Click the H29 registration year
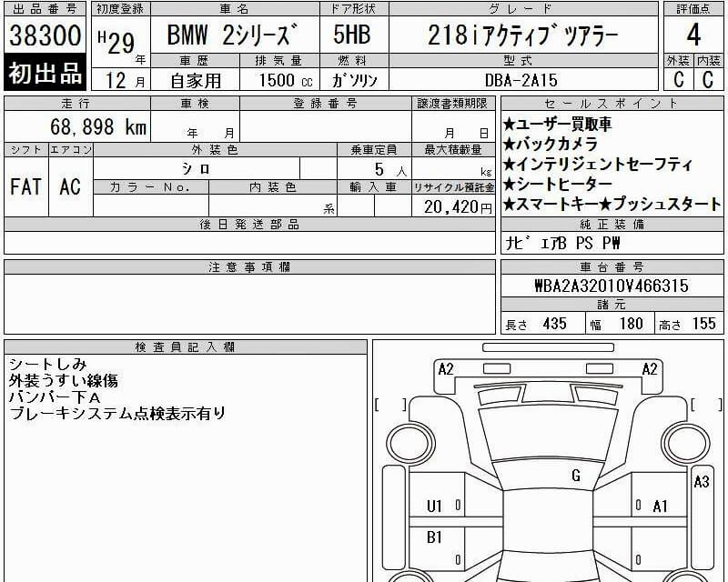The image size is (728, 582). pos(116,43)
